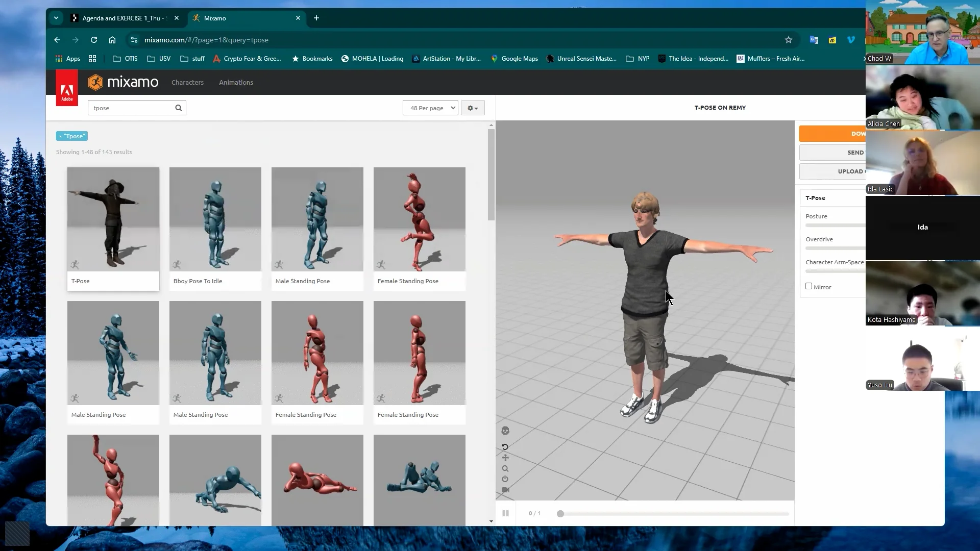Click the search magnifier in tpose field
Screen dimensions: 980x551
click(179, 108)
